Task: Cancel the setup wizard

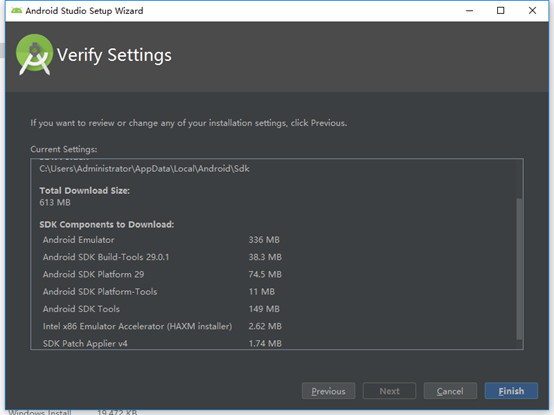Action: coord(450,391)
